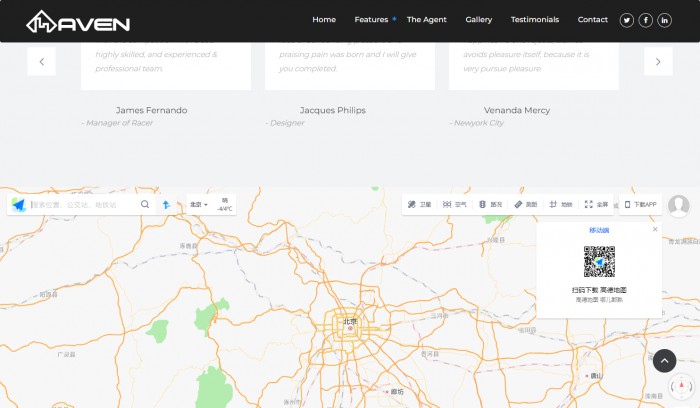The height and width of the screenshot is (408, 700).
Task: Toggle traffic conditions (路况) layer
Action: [490, 204]
